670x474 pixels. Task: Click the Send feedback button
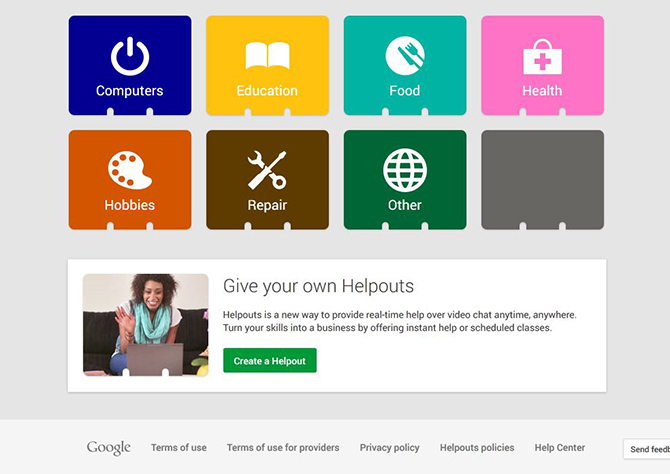646,449
